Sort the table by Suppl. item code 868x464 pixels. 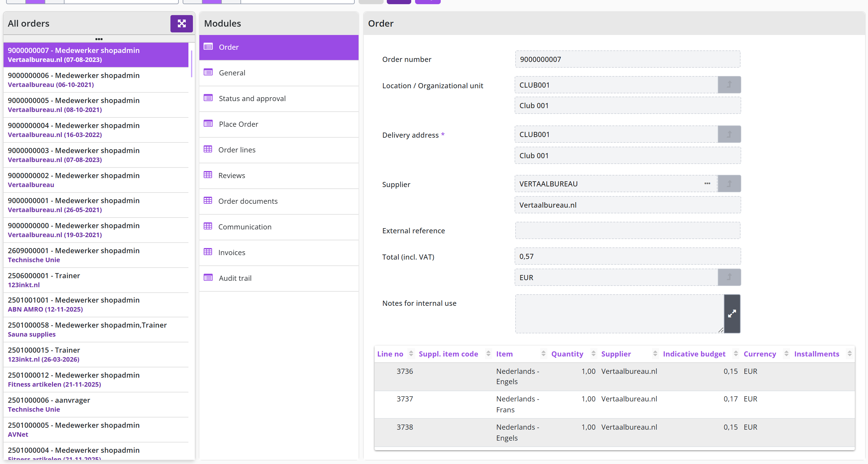[x=488, y=354]
